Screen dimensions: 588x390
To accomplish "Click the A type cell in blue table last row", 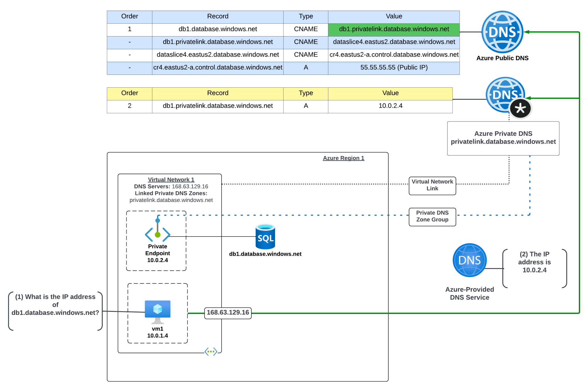I will 306,68.
